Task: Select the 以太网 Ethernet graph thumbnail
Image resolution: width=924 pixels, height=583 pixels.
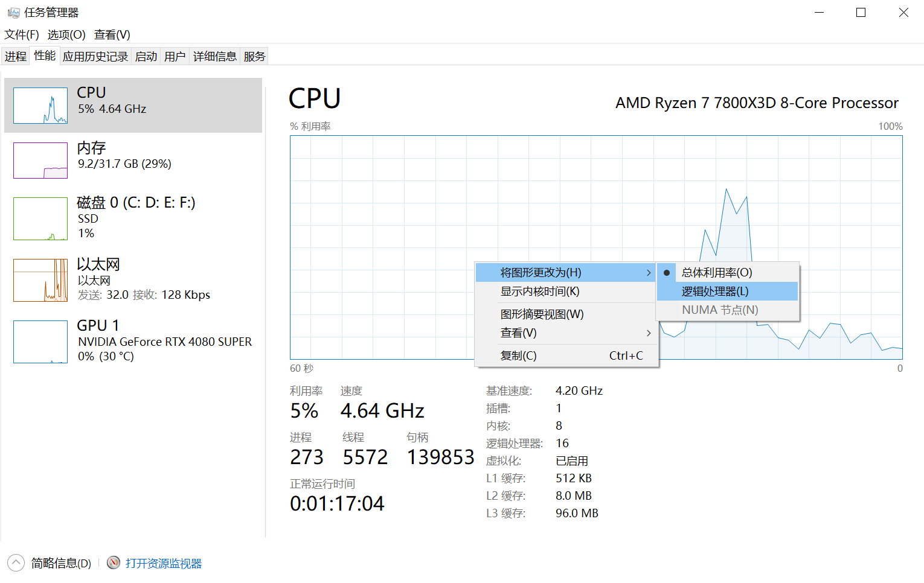Action: tap(40, 280)
